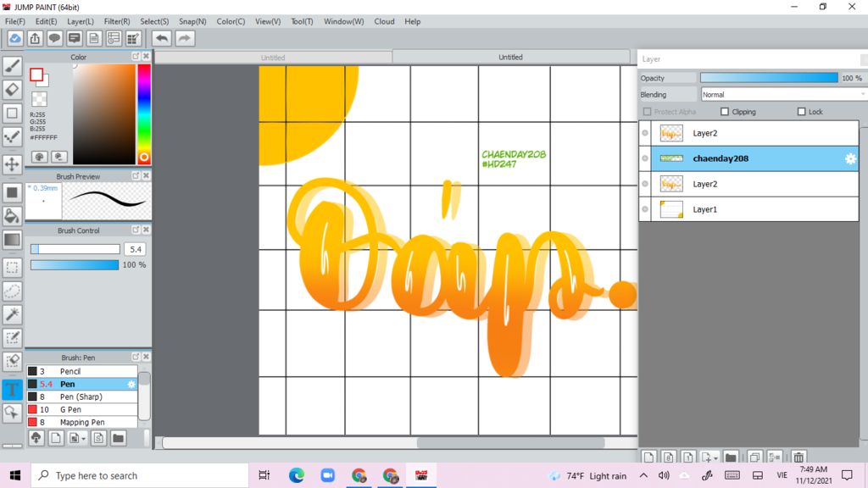868x488 pixels.
Task: Select the Eraser tool
Action: [12, 90]
